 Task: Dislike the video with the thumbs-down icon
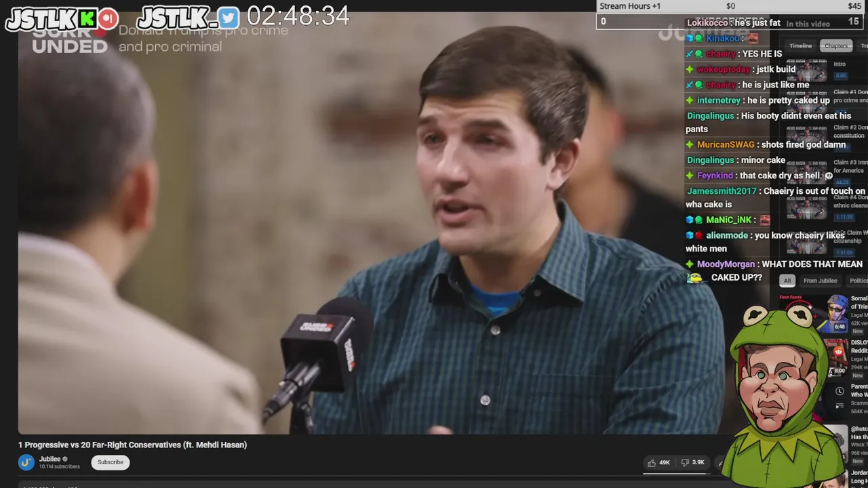pyautogui.click(x=685, y=463)
